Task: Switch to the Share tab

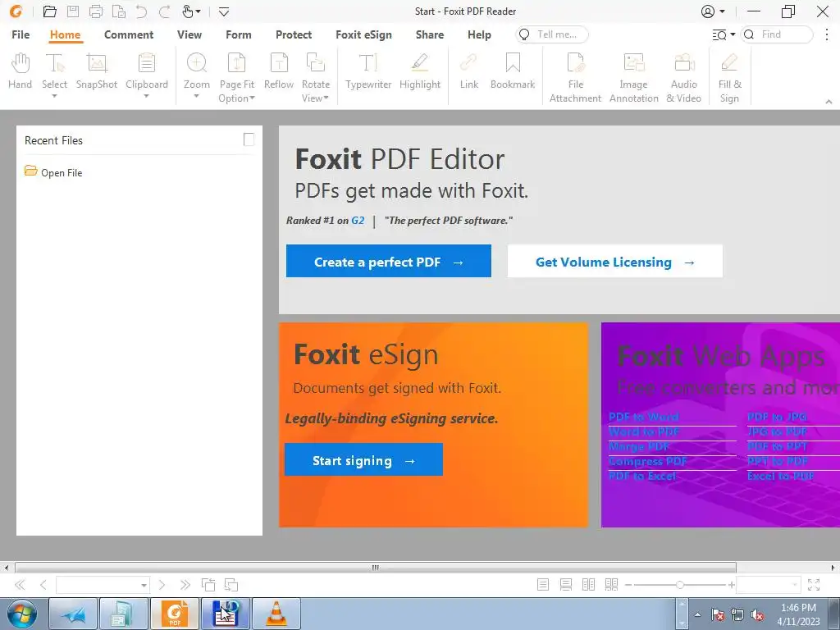Action: click(x=430, y=34)
